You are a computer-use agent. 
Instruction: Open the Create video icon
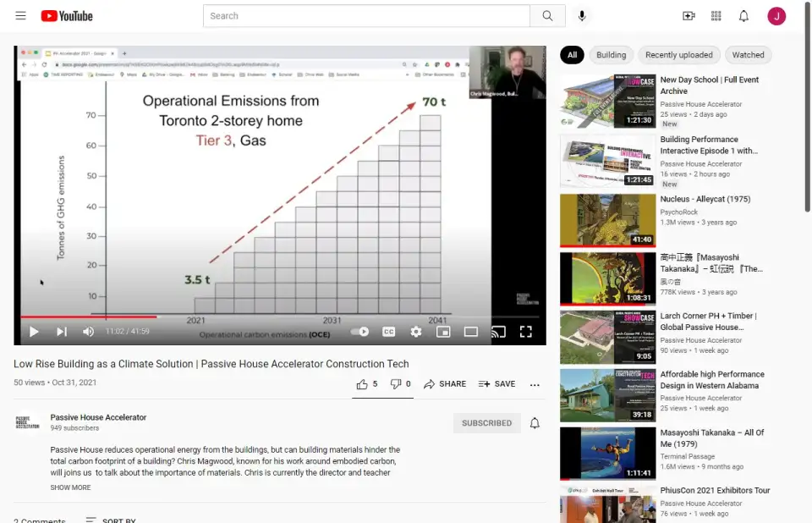tap(689, 16)
